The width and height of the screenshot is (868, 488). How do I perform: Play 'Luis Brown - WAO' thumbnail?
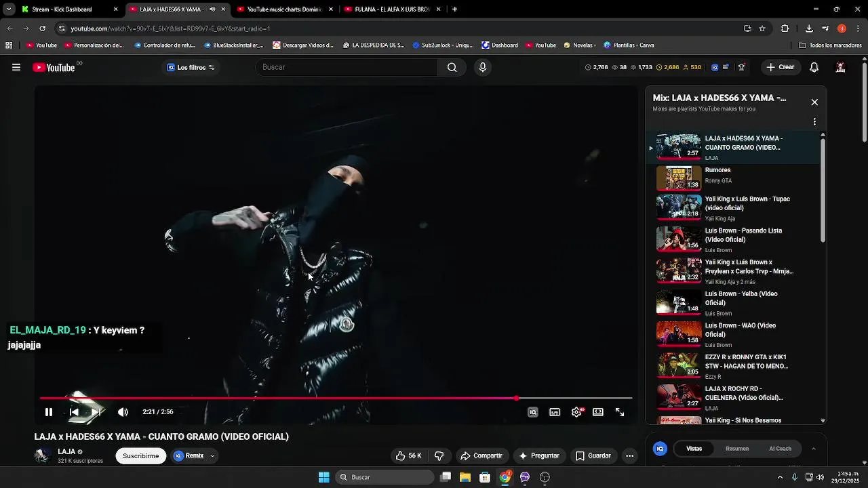tap(679, 333)
